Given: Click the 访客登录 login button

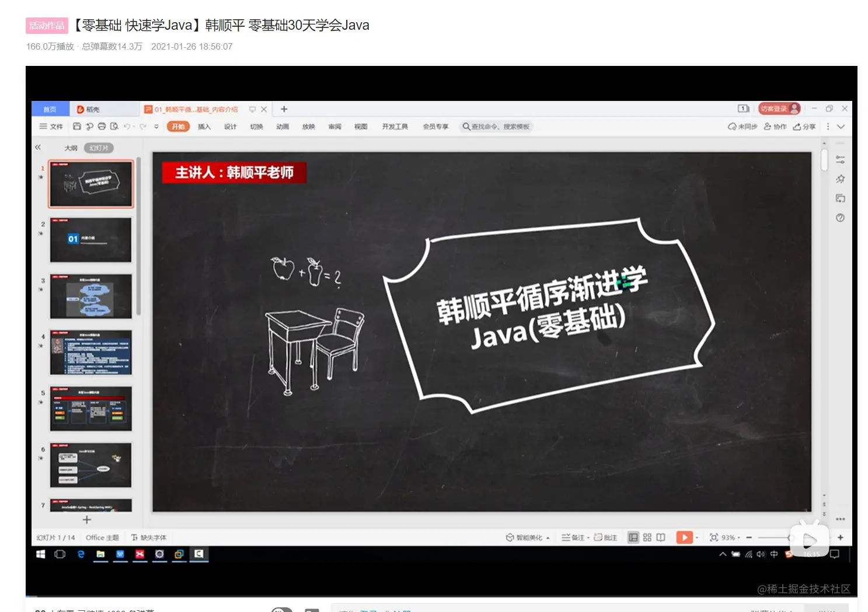Looking at the screenshot, I should point(779,109).
